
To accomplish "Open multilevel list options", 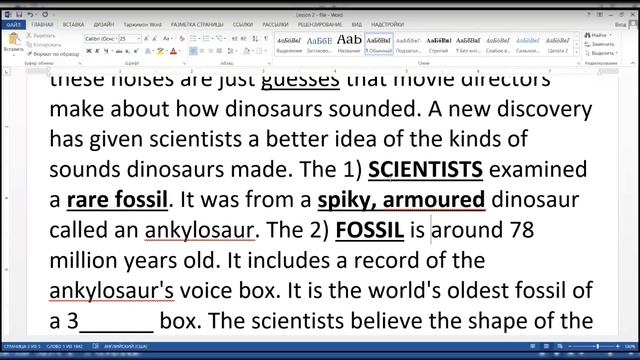I will tap(221, 39).
